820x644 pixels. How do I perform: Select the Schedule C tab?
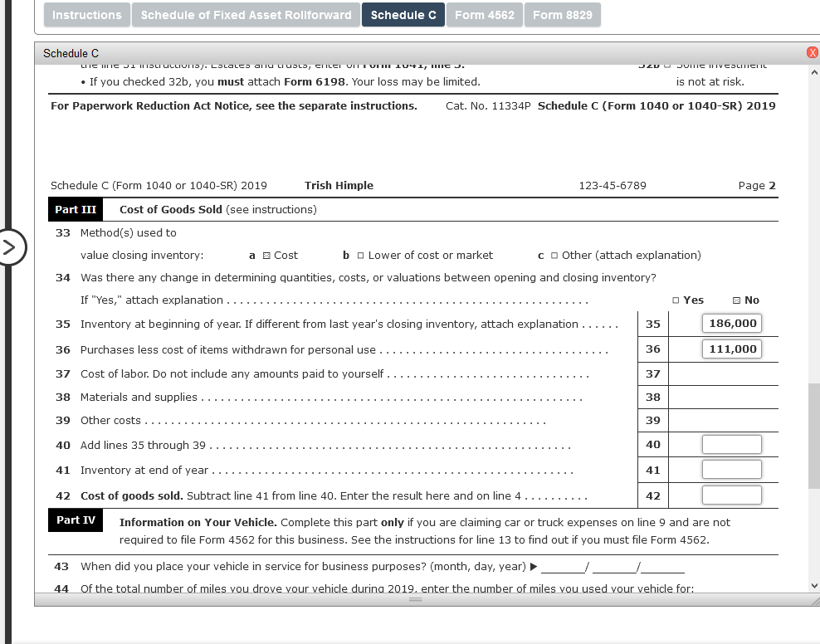click(403, 14)
